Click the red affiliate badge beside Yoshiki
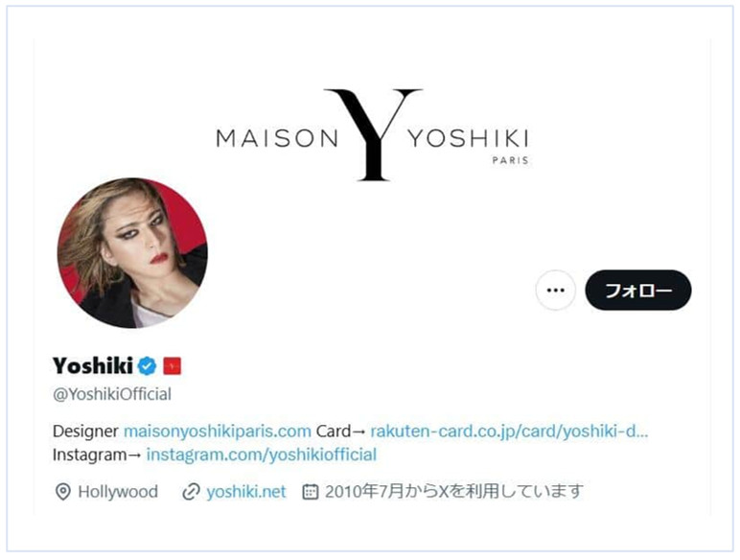The height and width of the screenshot is (560, 740). 172,366
